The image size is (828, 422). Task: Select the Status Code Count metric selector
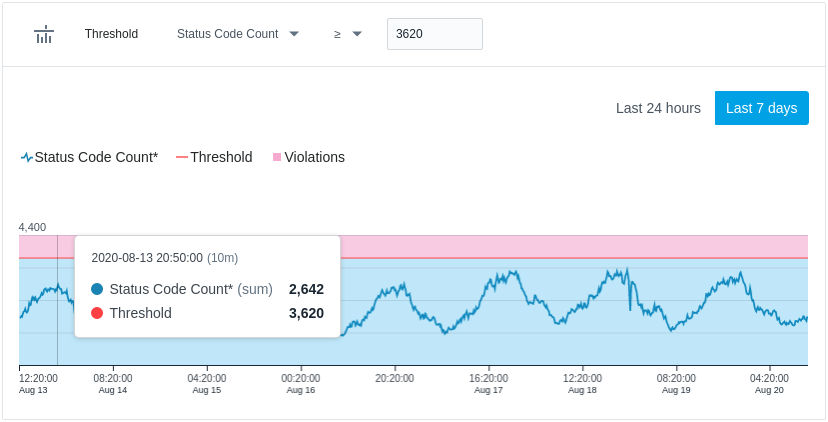pyautogui.click(x=238, y=34)
